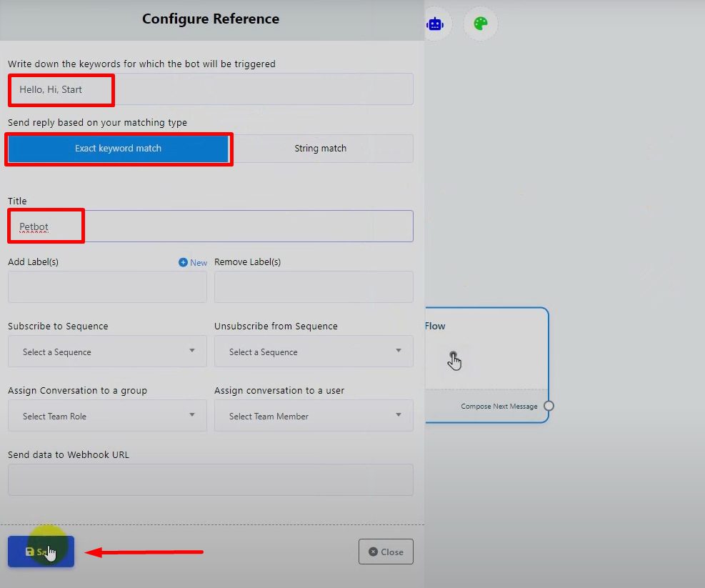Viewport: 705px width, 588px height.
Task: Click the Close button
Action: pos(386,552)
